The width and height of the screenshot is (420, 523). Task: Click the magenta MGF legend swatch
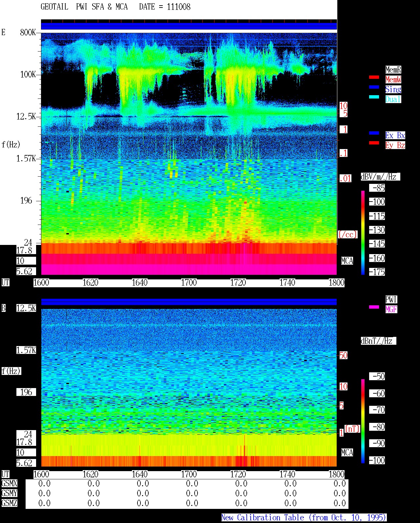(x=374, y=307)
